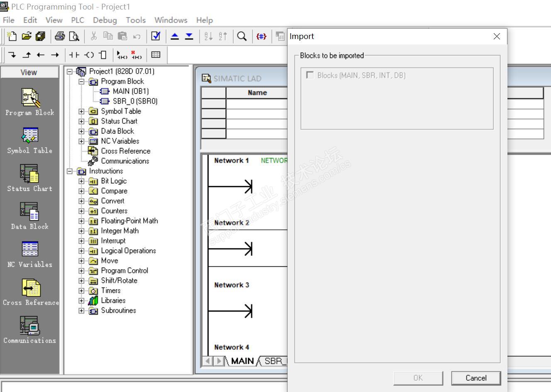Collapse the Instructions tree node
551x392 pixels.
[70, 171]
